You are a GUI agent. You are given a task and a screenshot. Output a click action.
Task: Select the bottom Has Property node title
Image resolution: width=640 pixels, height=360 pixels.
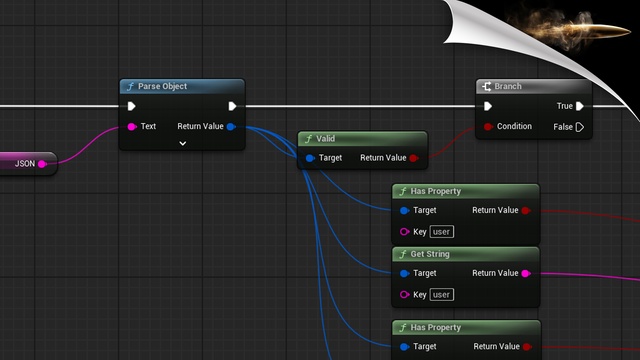pos(436,327)
